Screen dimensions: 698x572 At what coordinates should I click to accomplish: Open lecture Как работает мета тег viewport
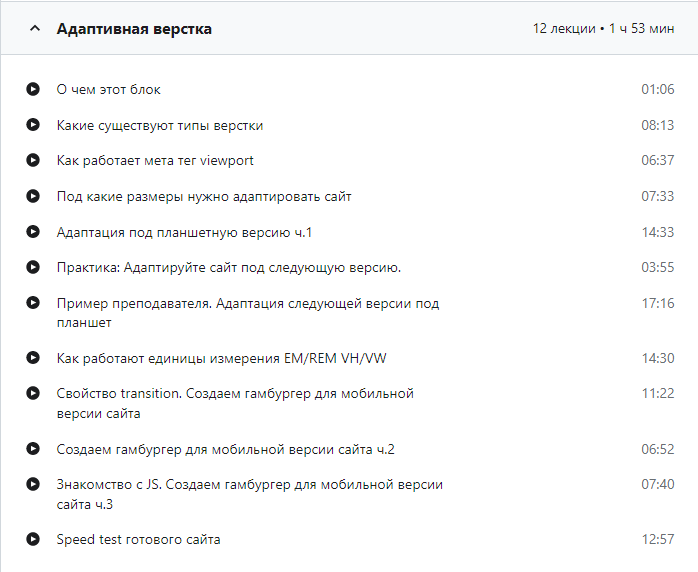click(155, 160)
